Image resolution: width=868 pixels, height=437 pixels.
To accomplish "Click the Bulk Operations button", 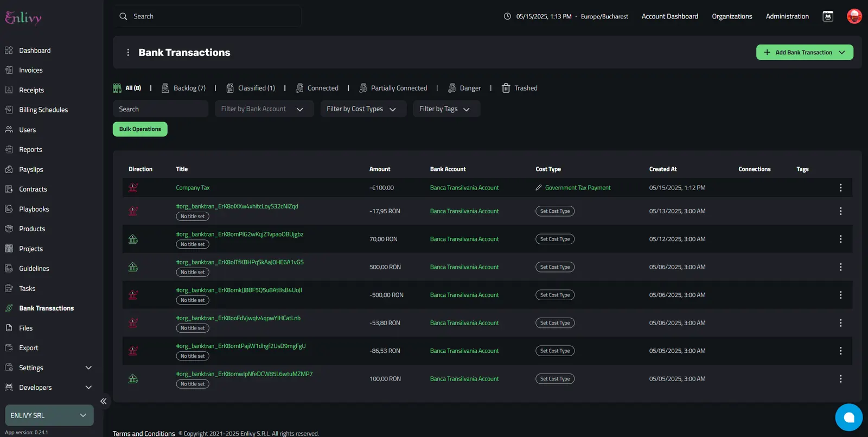I will point(140,129).
